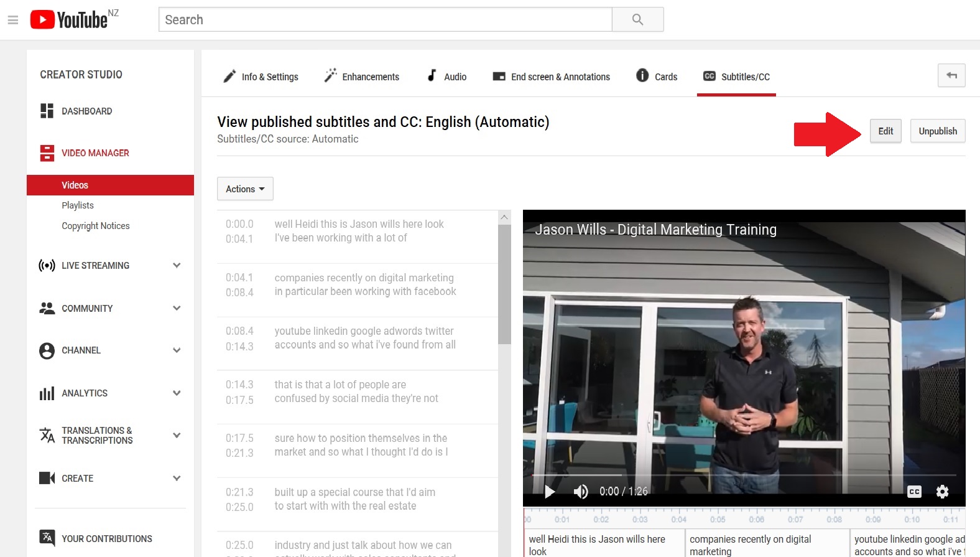Click the pencil icon for Info & Settings
The height and width of the screenshot is (557, 980).
(x=229, y=76)
